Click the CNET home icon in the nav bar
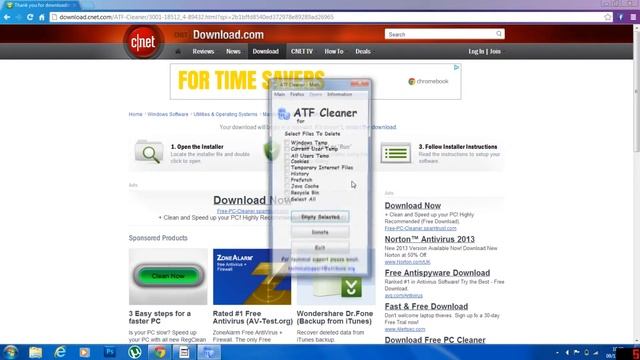Viewport: 640px width, 360px height. (x=178, y=51)
